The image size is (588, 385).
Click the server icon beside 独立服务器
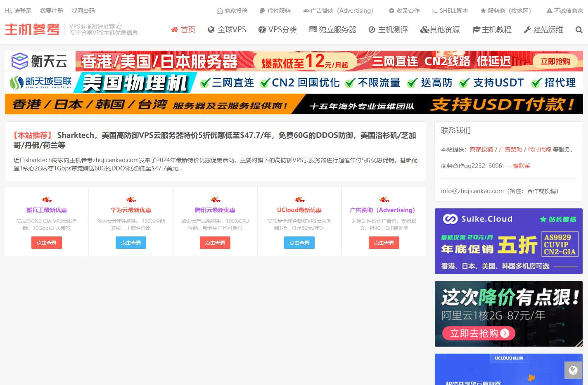tap(313, 30)
